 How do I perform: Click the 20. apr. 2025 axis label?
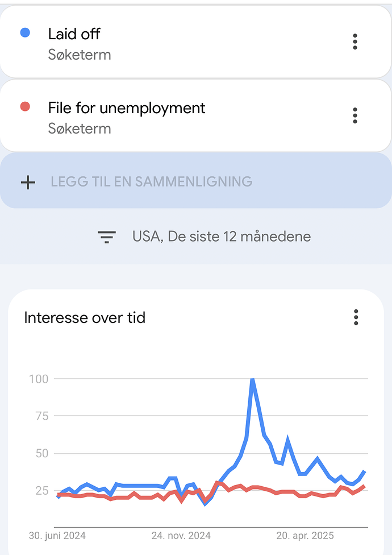pyautogui.click(x=305, y=536)
